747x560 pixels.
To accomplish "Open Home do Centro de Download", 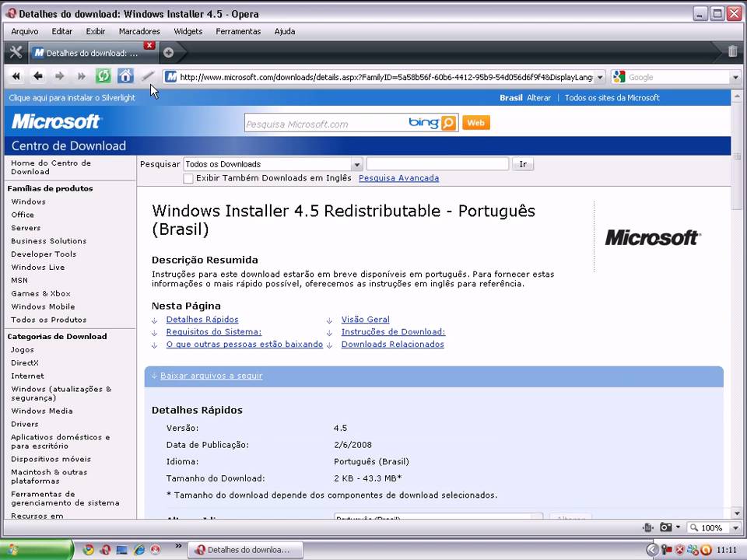I will [x=51, y=167].
